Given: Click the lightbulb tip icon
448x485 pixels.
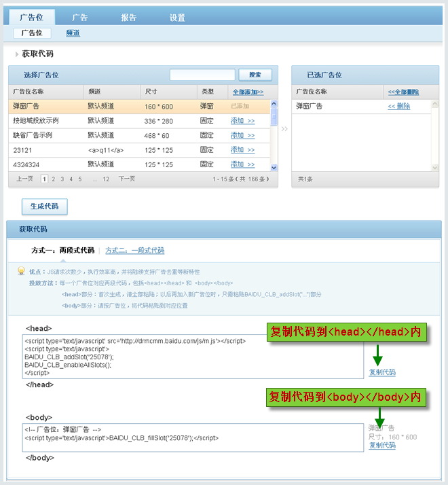Looking at the screenshot, I should point(21,271).
